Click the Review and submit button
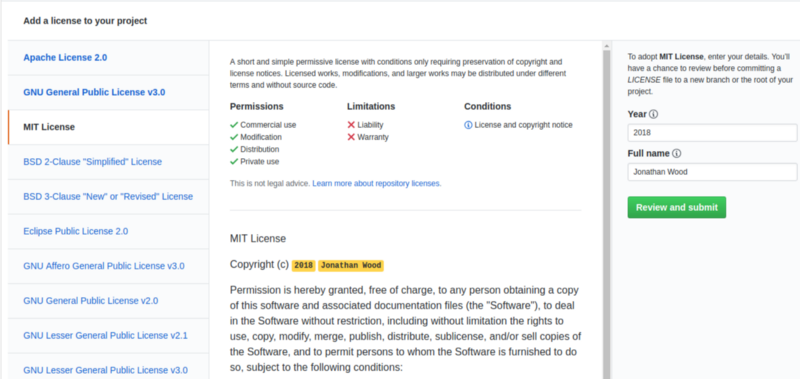 (x=677, y=208)
